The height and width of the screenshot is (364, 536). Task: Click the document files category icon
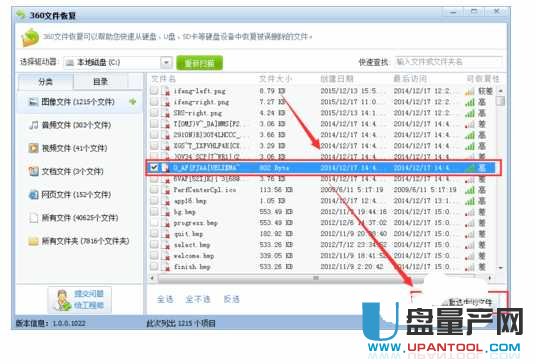(x=33, y=171)
